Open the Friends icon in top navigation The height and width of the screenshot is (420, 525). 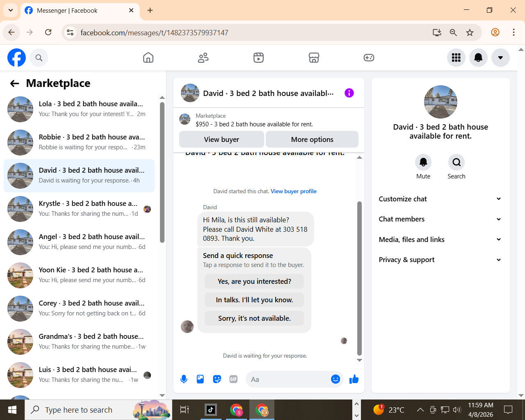[203, 58]
